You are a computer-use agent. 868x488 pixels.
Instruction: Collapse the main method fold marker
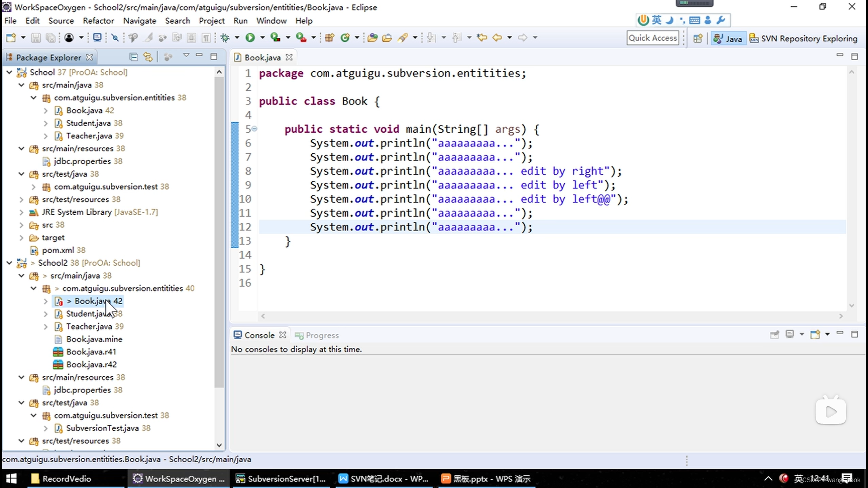pos(255,129)
